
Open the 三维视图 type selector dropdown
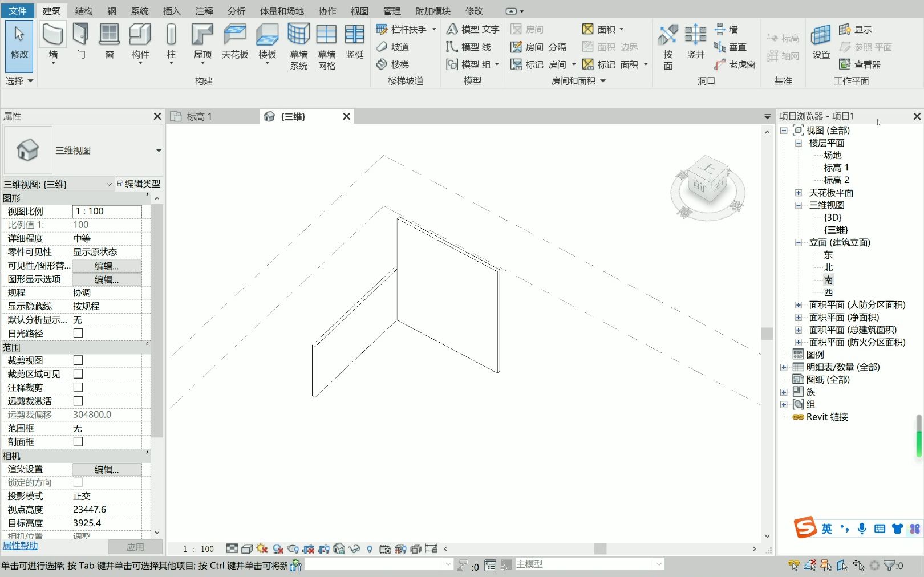[158, 150]
